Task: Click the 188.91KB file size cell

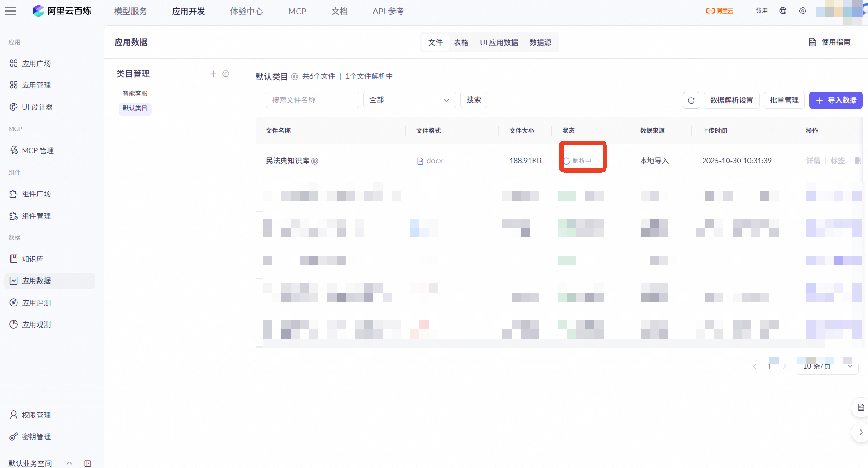Action: point(525,161)
